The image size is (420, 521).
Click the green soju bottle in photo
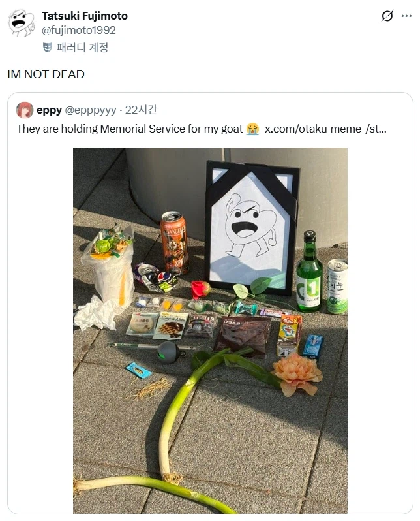tap(308, 271)
